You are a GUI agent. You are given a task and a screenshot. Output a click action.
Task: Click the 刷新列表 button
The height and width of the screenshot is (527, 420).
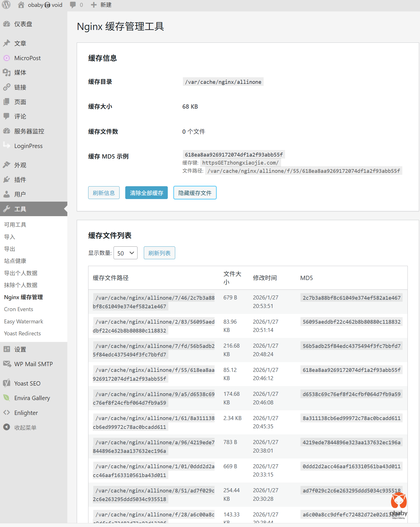[x=159, y=253]
